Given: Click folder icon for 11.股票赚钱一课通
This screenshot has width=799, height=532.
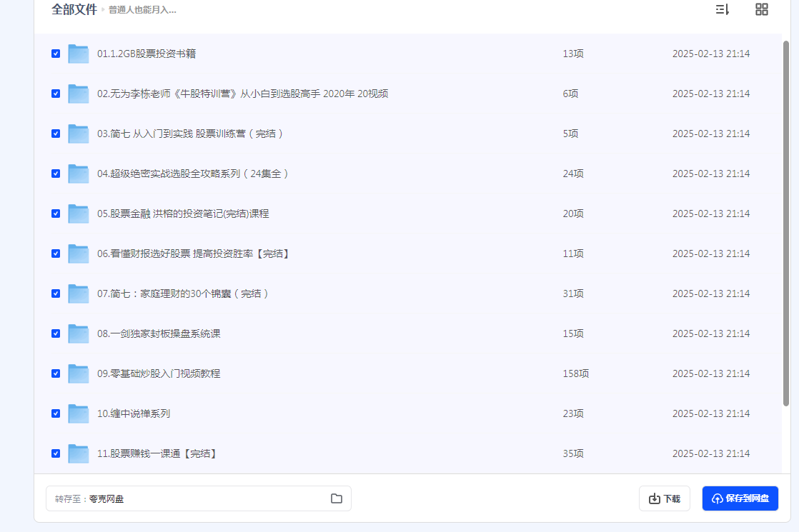Looking at the screenshot, I should [78, 453].
